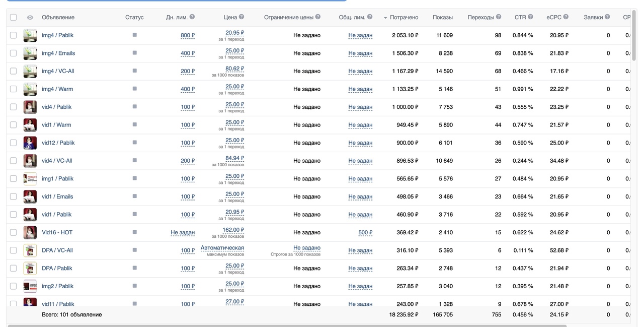Select the checkbox for vid1 / Warm
Screen dimensions: 644x327
tap(14, 124)
